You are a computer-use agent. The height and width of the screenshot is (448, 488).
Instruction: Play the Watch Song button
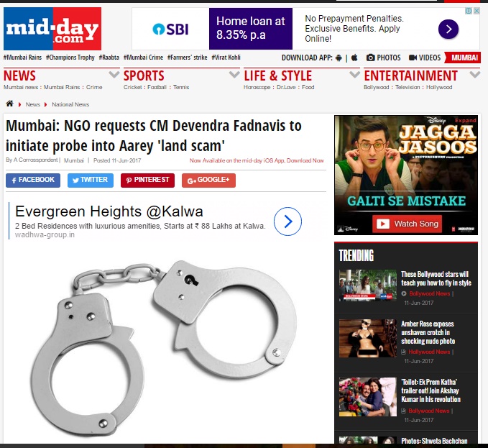(407, 224)
